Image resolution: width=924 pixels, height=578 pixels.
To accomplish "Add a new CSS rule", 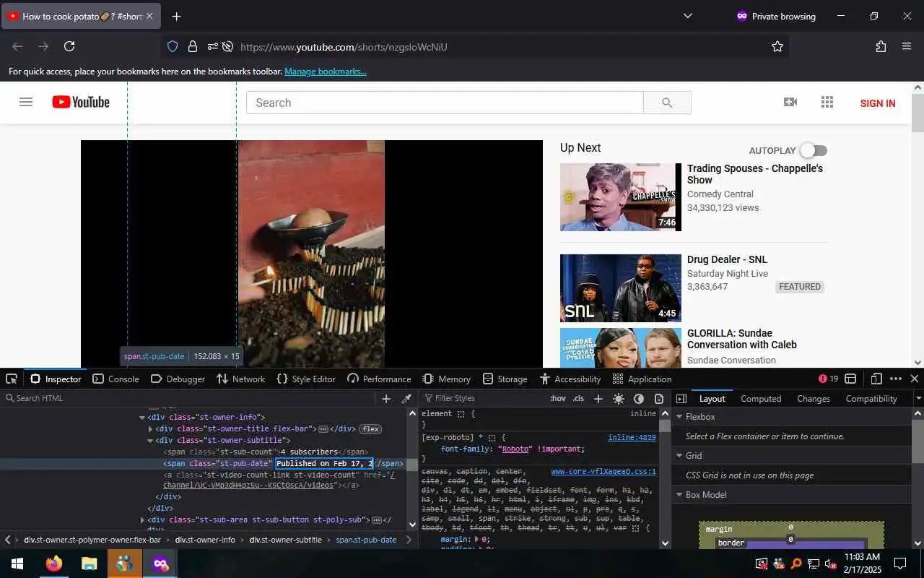I will click(x=598, y=398).
